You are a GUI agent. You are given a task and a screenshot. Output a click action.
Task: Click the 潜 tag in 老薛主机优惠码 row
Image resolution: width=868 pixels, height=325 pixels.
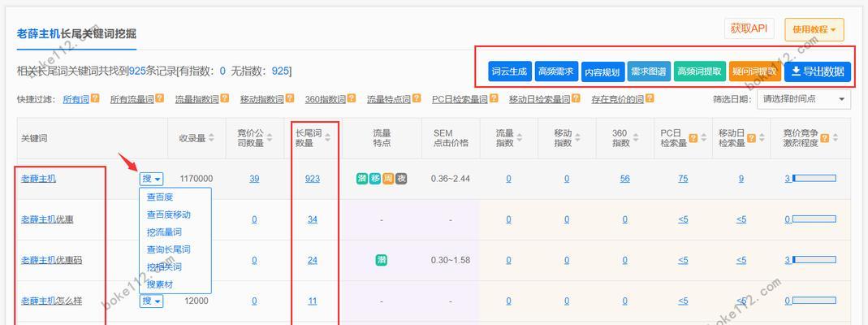pyautogui.click(x=382, y=260)
